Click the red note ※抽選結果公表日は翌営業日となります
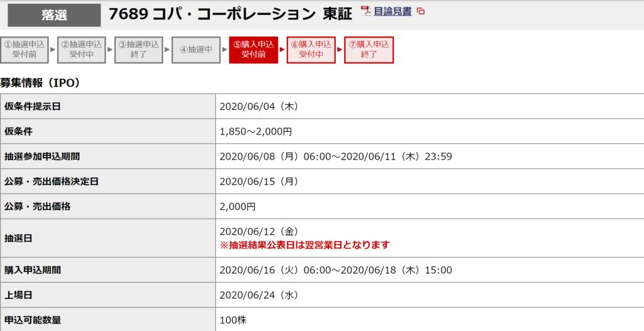 tap(304, 245)
